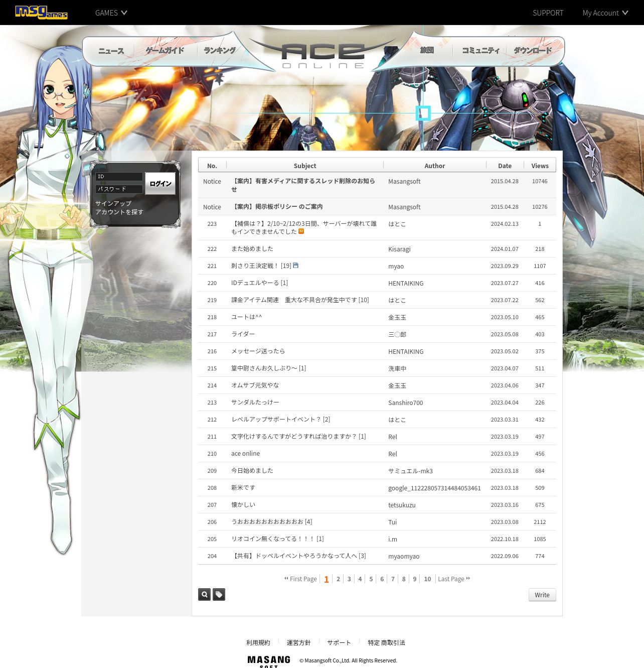Click the tag icon button
This screenshot has width=644, height=668.
[219, 595]
